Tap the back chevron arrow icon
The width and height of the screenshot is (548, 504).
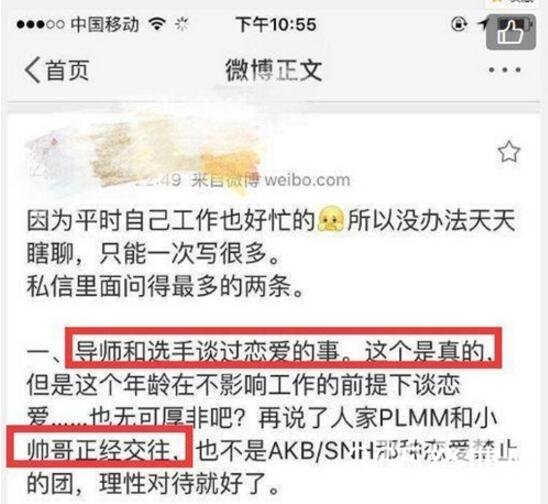click(x=33, y=70)
